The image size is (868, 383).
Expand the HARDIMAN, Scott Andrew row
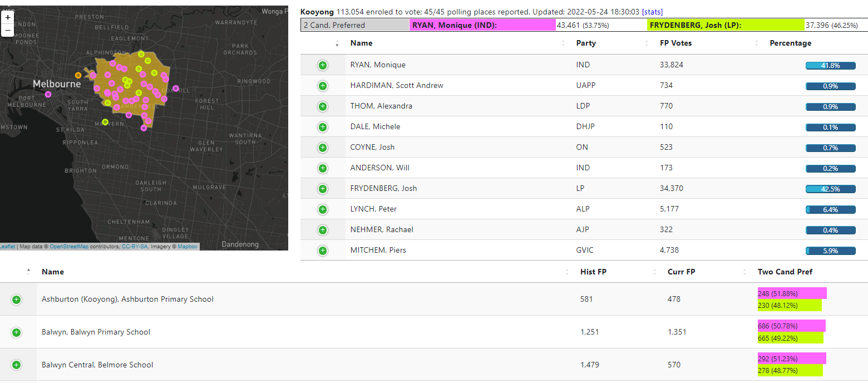click(x=323, y=86)
